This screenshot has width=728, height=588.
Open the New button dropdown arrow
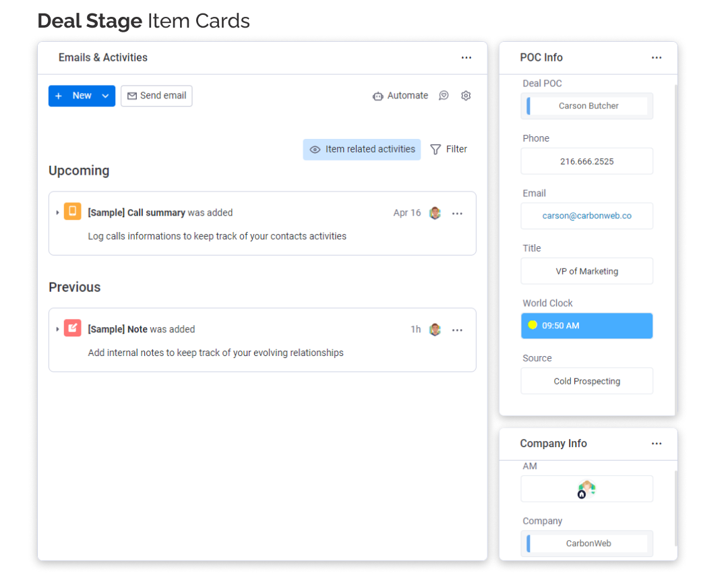[105, 96]
